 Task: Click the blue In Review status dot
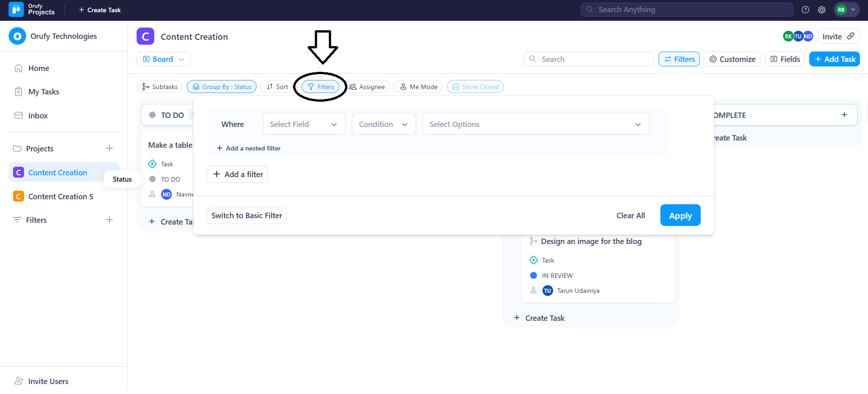[x=533, y=276]
